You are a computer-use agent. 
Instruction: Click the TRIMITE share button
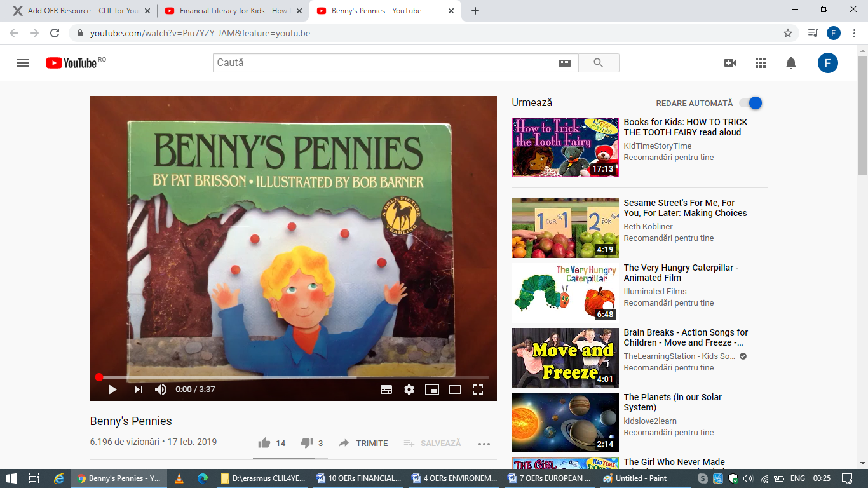click(x=363, y=444)
